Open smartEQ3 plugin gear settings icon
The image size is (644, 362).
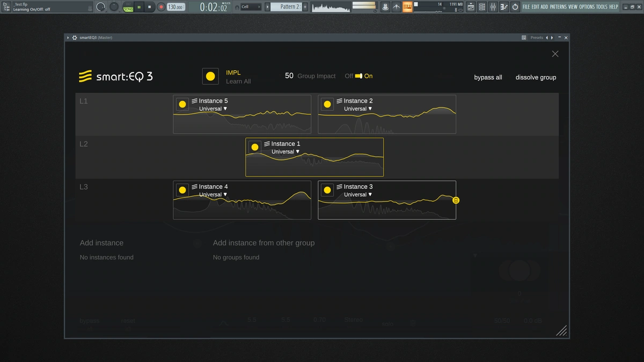click(x=75, y=38)
